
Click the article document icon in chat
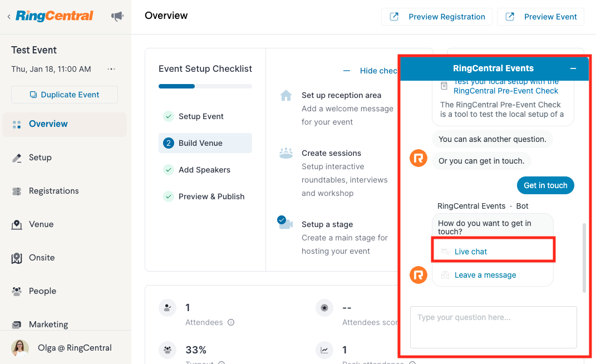[444, 86]
